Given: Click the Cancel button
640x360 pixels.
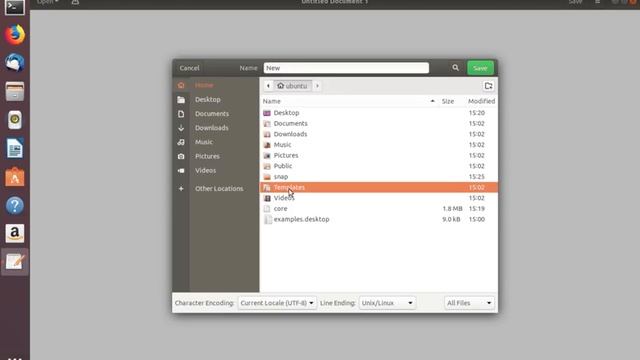Looking at the screenshot, I should pyautogui.click(x=189, y=68).
